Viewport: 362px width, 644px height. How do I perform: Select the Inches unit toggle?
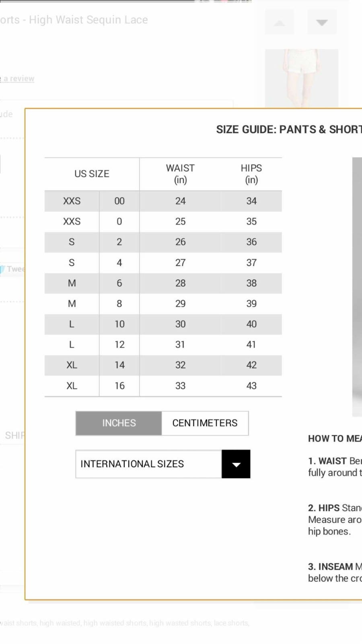coord(119,423)
